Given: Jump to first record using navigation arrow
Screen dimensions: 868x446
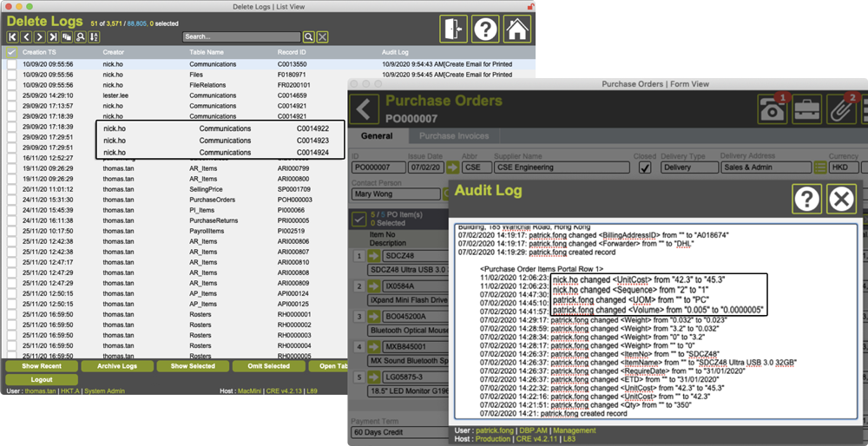Looking at the screenshot, I should [x=12, y=37].
